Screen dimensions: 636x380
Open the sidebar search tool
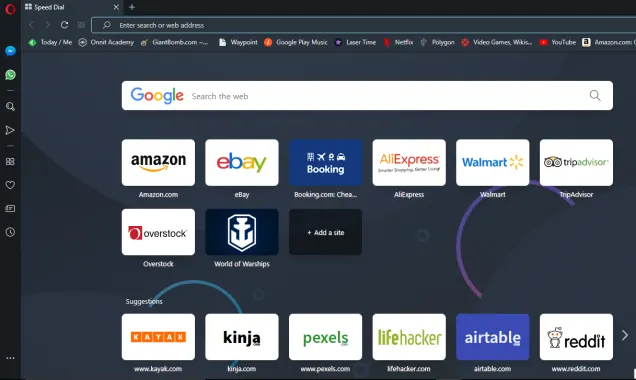[10, 106]
